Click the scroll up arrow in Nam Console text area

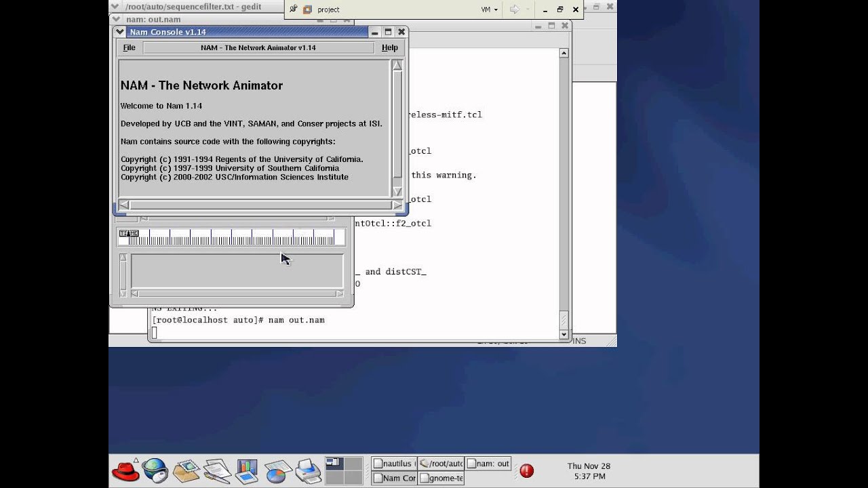coord(397,66)
